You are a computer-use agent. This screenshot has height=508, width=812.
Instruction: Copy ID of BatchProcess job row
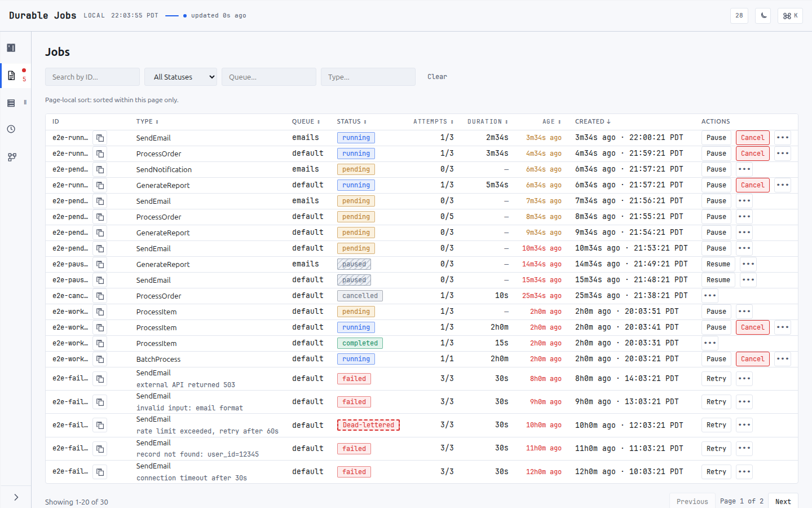100,359
